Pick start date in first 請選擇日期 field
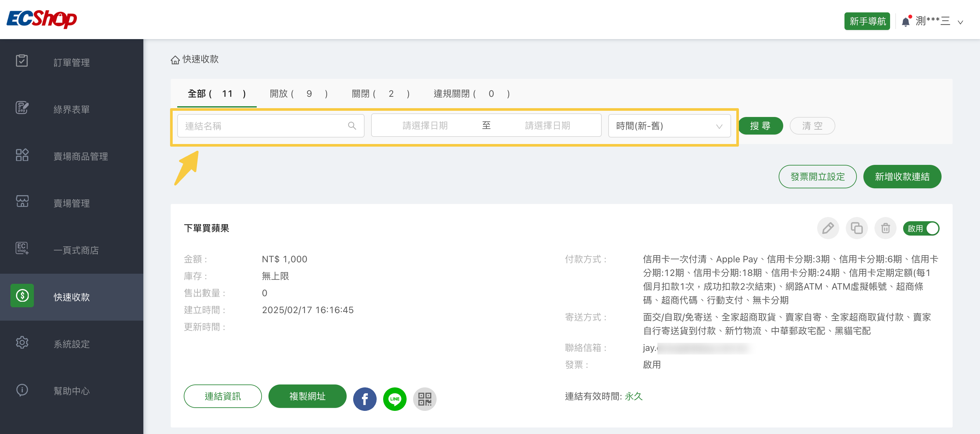The height and width of the screenshot is (434, 980). point(425,126)
